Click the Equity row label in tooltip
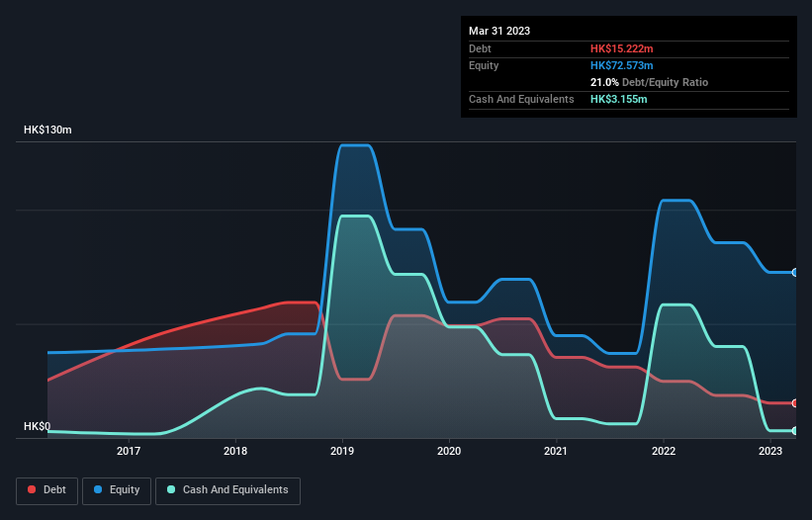The image size is (812, 520). 484,65
